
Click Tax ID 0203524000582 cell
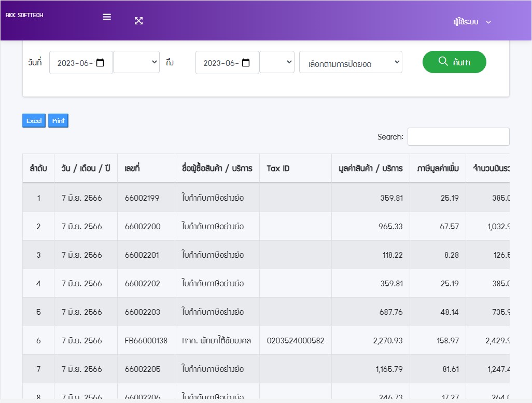click(x=296, y=341)
